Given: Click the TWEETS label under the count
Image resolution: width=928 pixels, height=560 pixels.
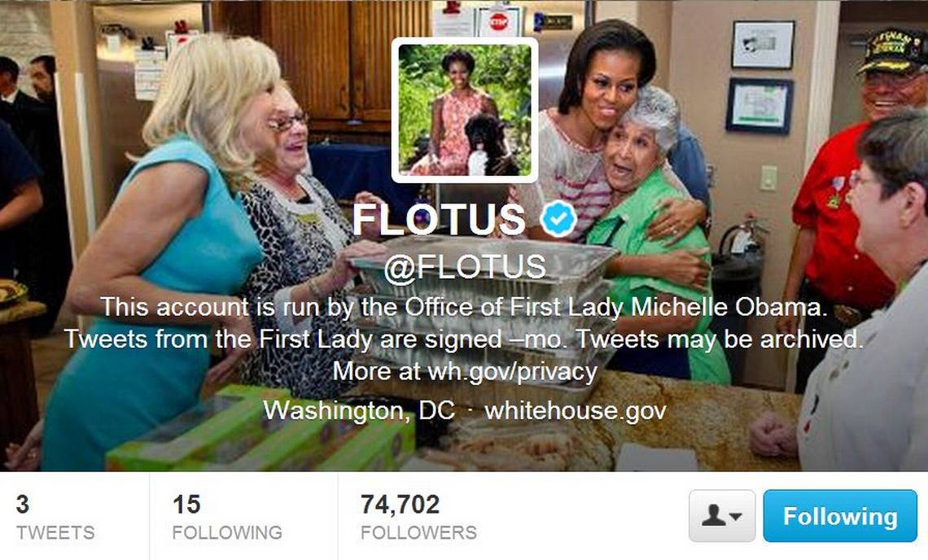Looking at the screenshot, I should pos(55,533).
